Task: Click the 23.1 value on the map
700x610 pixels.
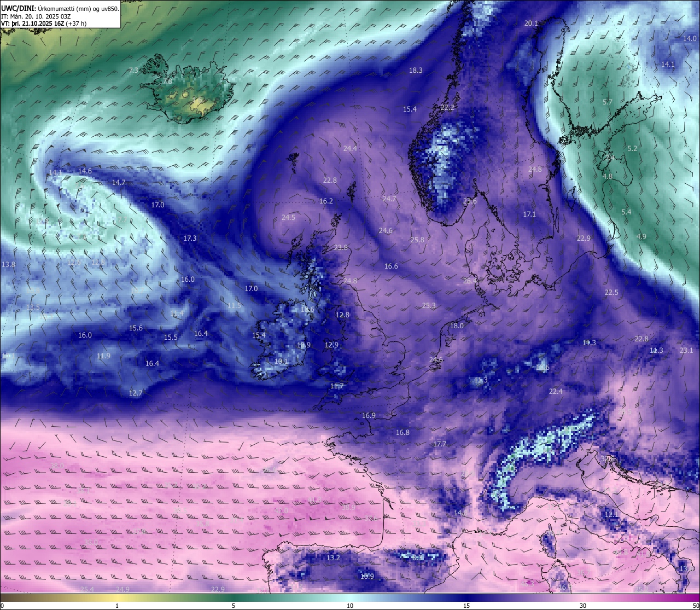Action: pyautogui.click(x=686, y=350)
